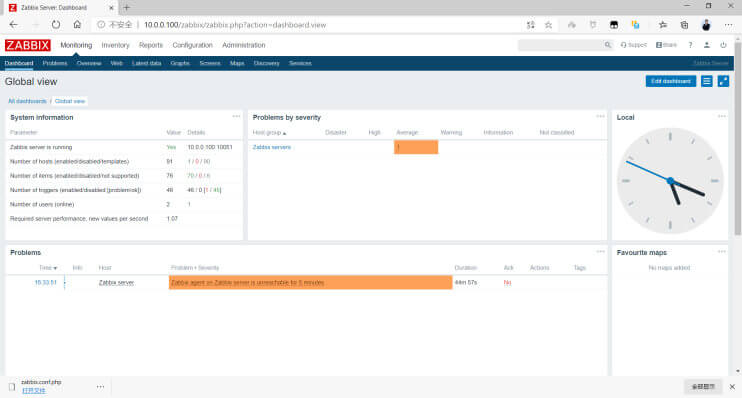Open Support link

tap(634, 45)
